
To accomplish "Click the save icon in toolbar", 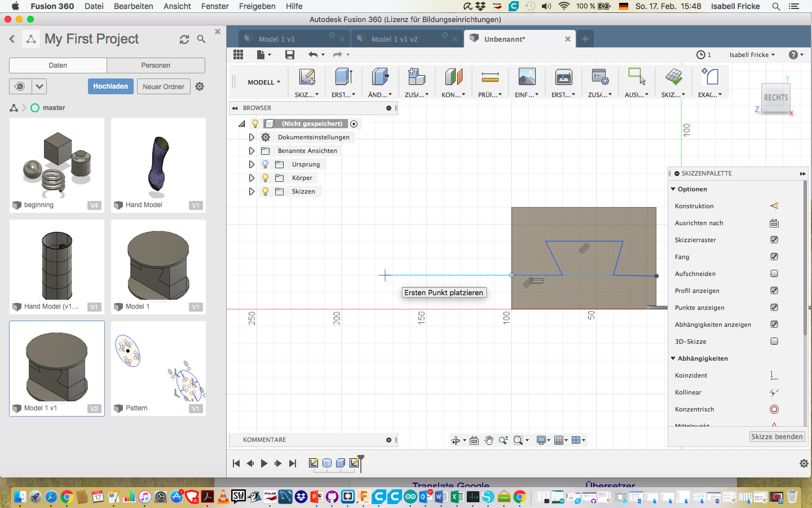I will pos(290,55).
